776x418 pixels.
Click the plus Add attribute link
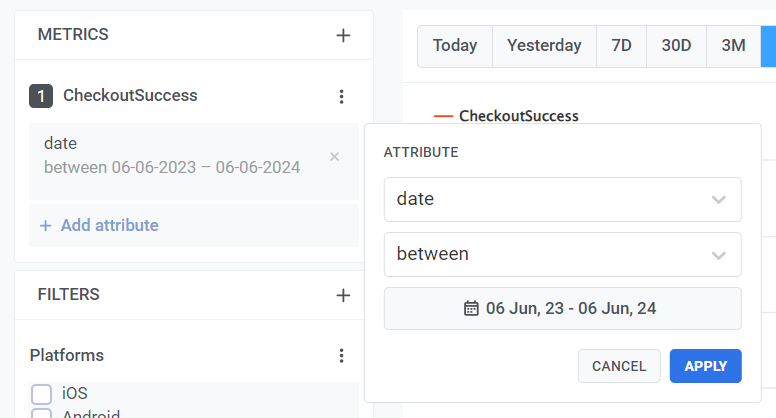point(99,225)
